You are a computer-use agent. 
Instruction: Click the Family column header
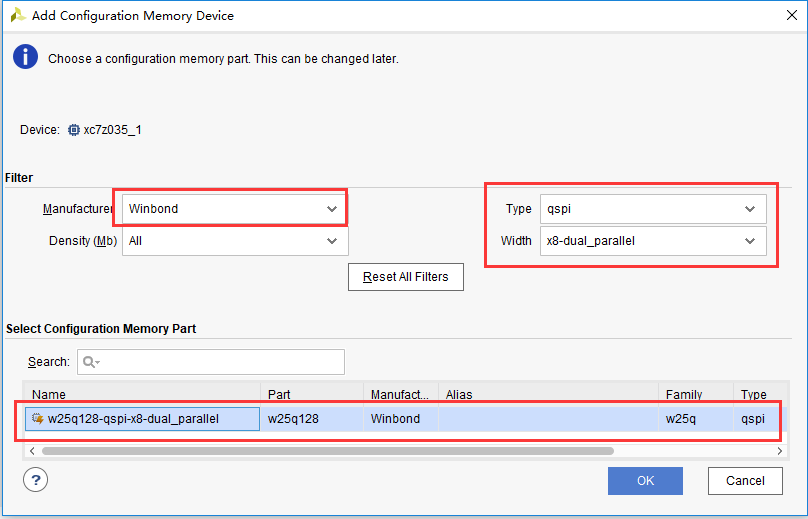[696, 394]
